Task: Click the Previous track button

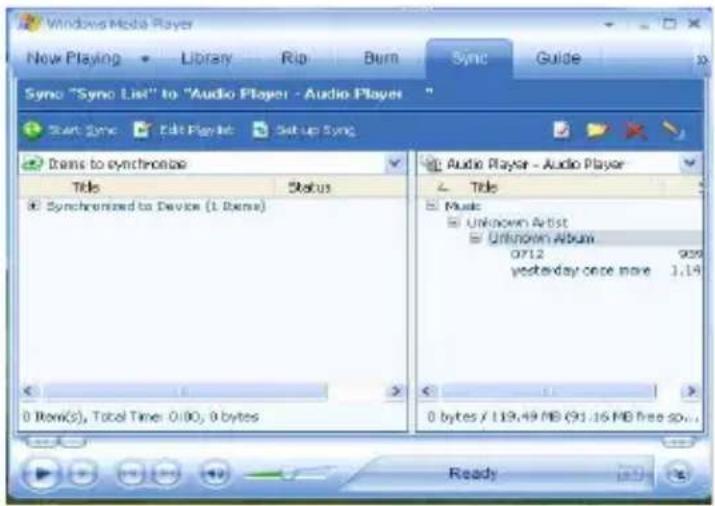Action: point(131,474)
